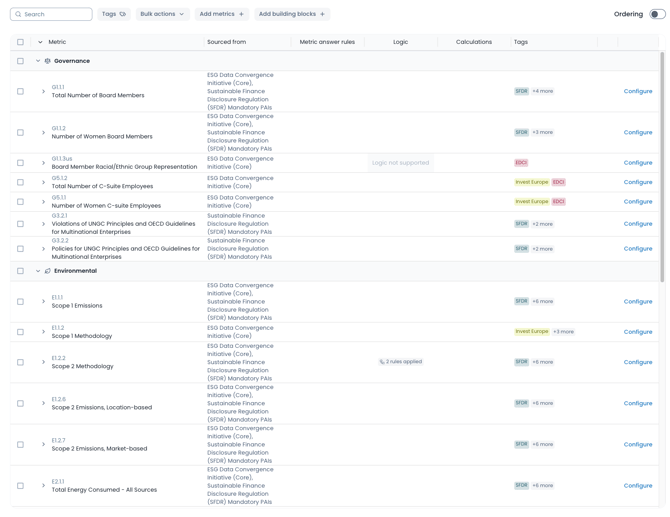Open the Tags filter button
Screen dimensions: 670x517
(114, 14)
